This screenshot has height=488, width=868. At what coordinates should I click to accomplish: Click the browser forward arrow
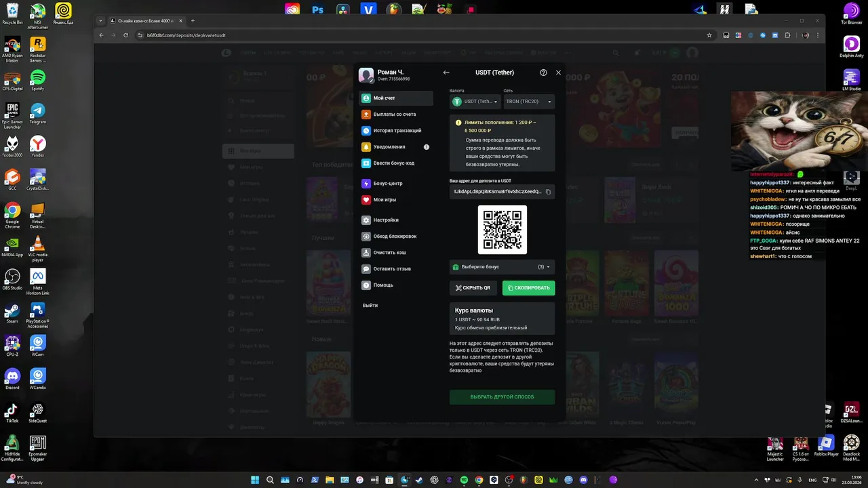click(x=113, y=35)
